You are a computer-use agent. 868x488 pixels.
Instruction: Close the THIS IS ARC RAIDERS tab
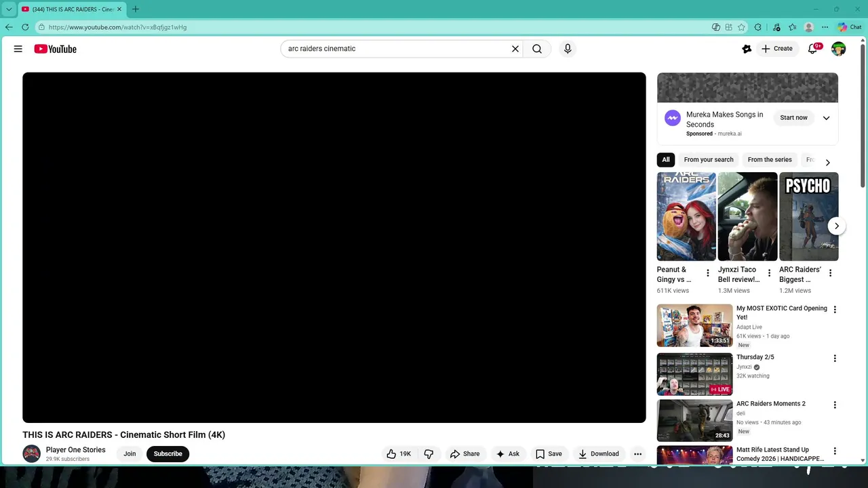[119, 9]
